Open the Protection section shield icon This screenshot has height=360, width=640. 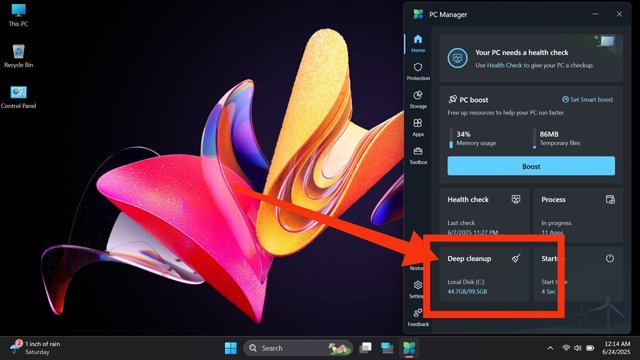tap(418, 67)
